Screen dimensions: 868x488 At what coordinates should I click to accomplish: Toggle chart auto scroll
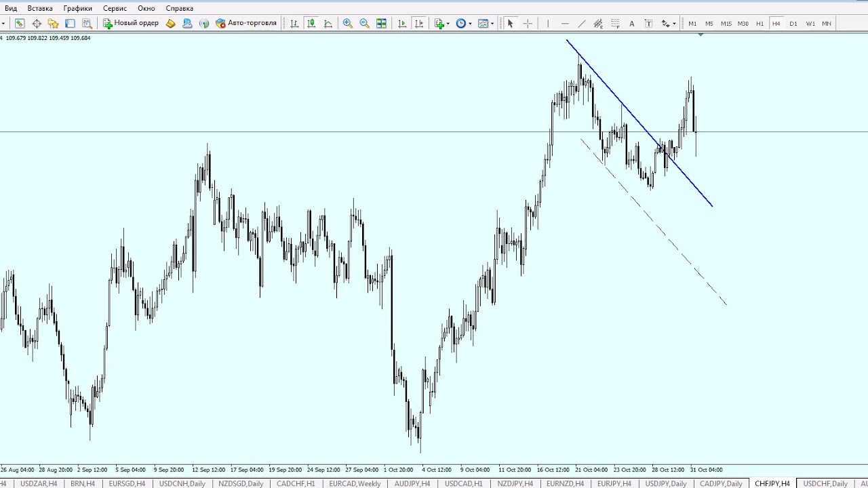point(401,23)
